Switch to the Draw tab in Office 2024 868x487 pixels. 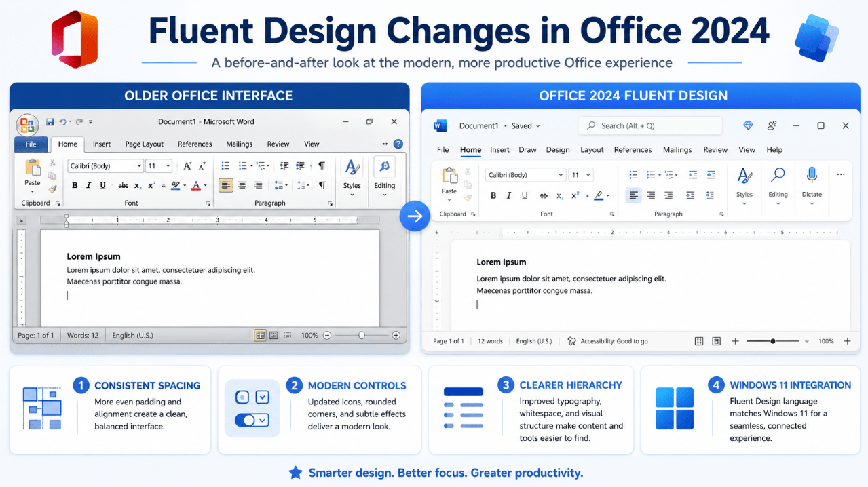(x=527, y=150)
